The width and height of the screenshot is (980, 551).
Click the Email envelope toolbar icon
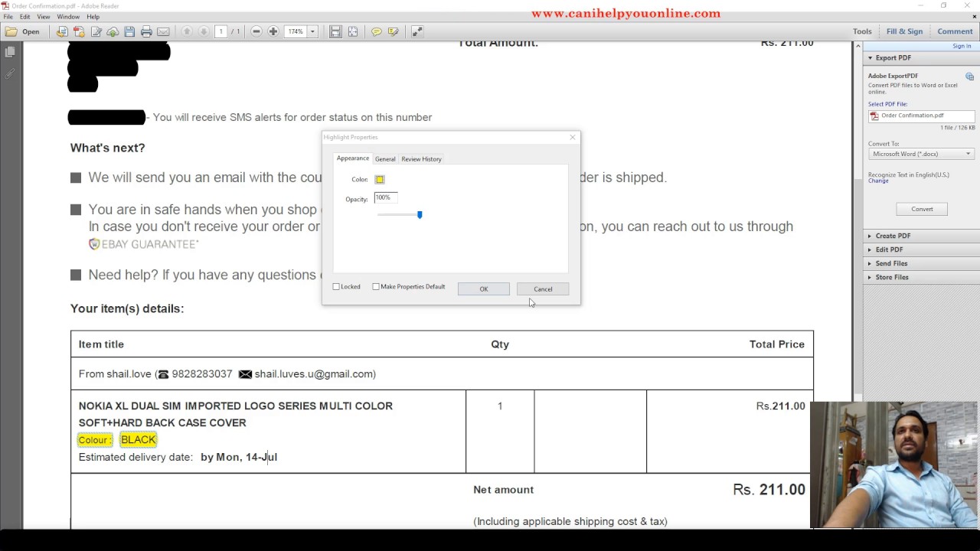(x=163, y=31)
